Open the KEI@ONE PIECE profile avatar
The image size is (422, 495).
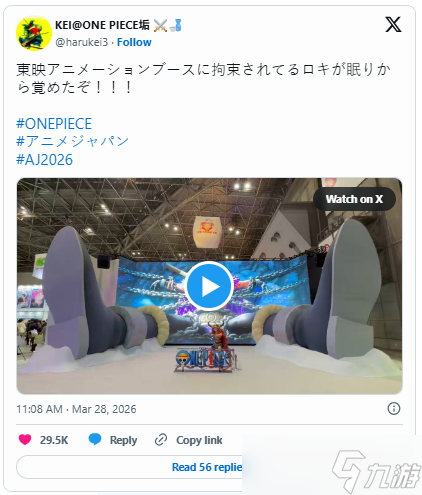[34, 33]
